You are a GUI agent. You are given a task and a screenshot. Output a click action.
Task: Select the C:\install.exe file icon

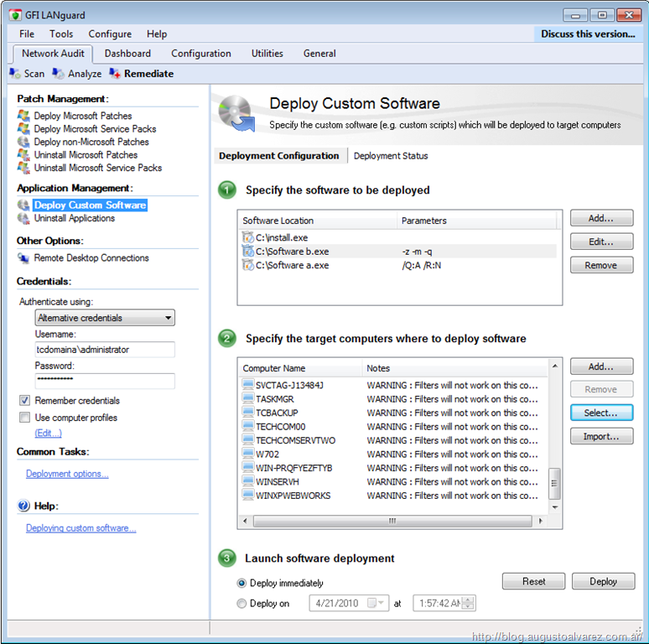click(248, 238)
